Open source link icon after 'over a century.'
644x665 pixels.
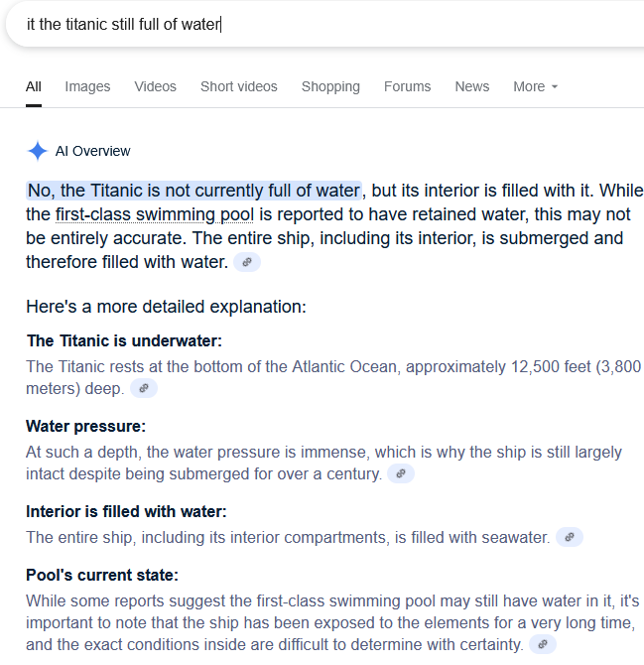click(401, 473)
